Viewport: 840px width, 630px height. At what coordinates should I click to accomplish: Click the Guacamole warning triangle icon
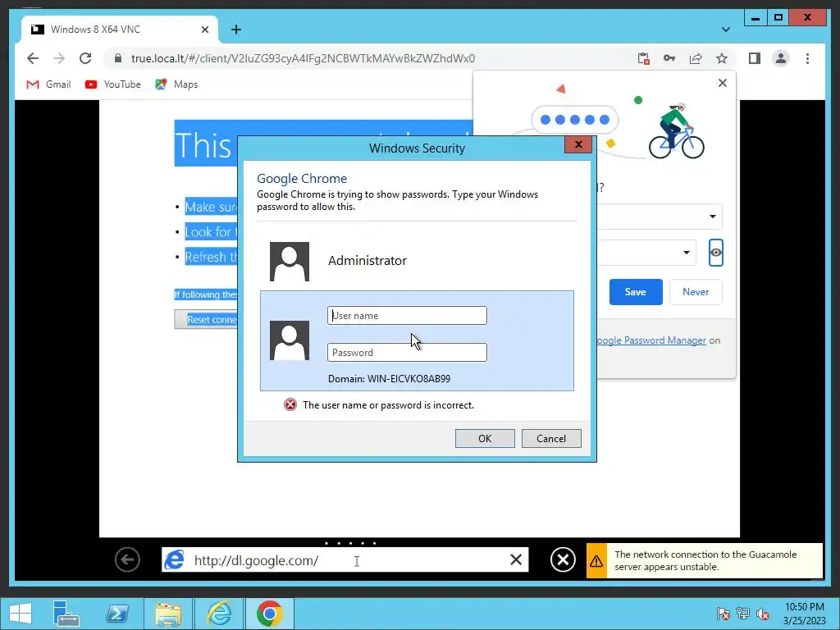[596, 561]
